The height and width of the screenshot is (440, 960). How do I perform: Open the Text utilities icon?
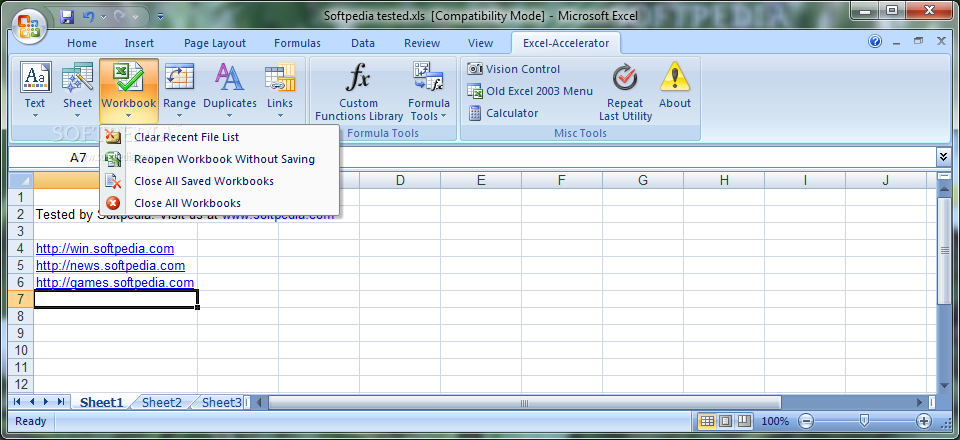(x=35, y=77)
